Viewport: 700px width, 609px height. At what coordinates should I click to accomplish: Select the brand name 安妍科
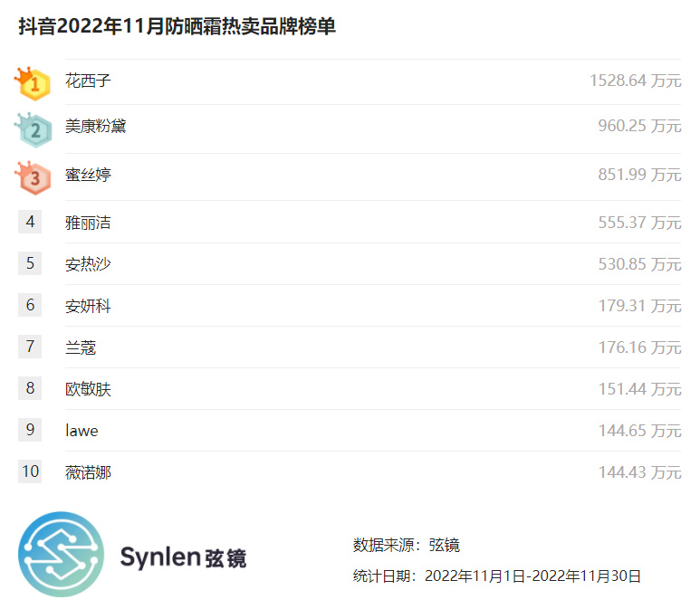tap(88, 306)
